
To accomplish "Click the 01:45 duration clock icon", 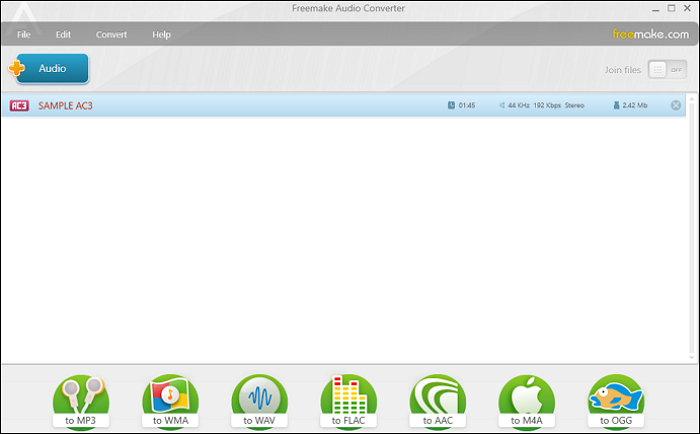I will (452, 105).
